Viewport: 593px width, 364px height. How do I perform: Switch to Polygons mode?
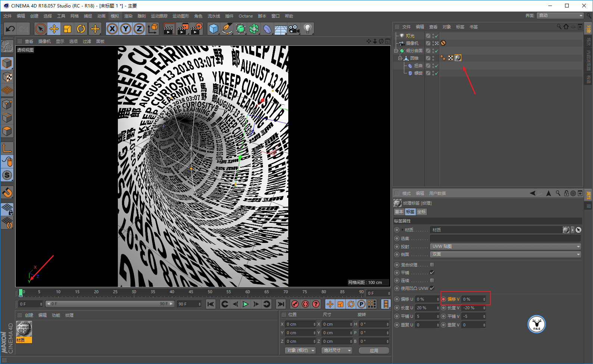click(7, 131)
